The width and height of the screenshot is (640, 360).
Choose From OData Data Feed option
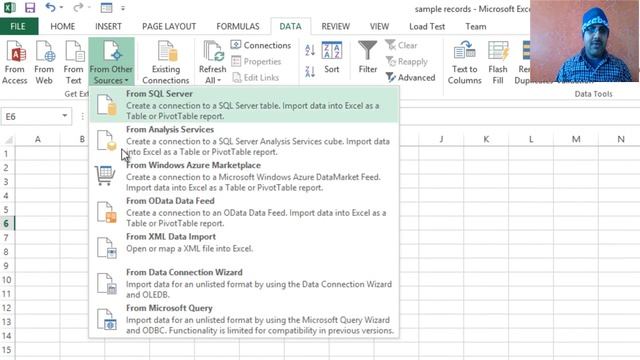(244, 212)
